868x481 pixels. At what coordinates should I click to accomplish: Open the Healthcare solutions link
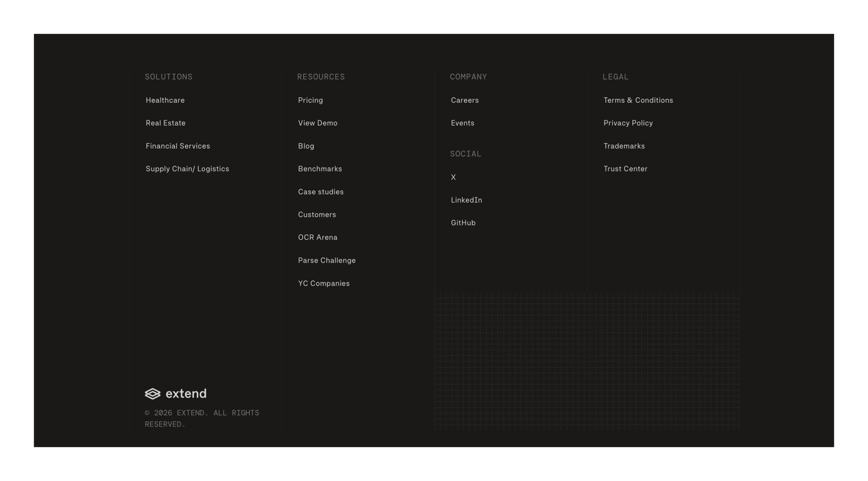165,100
